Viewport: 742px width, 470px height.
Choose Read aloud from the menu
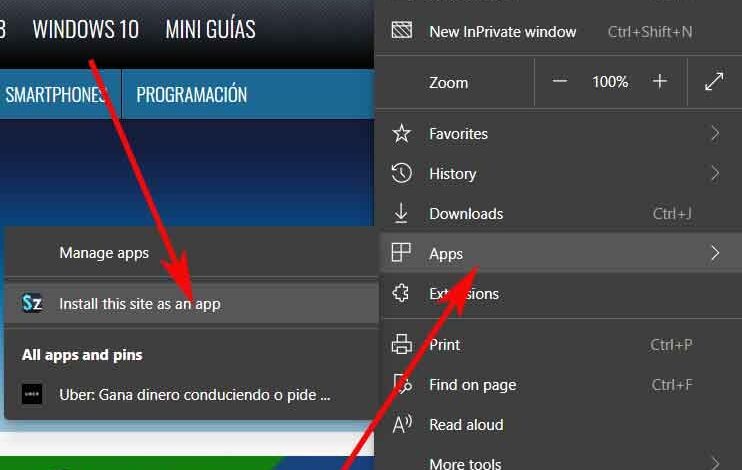pos(558,425)
